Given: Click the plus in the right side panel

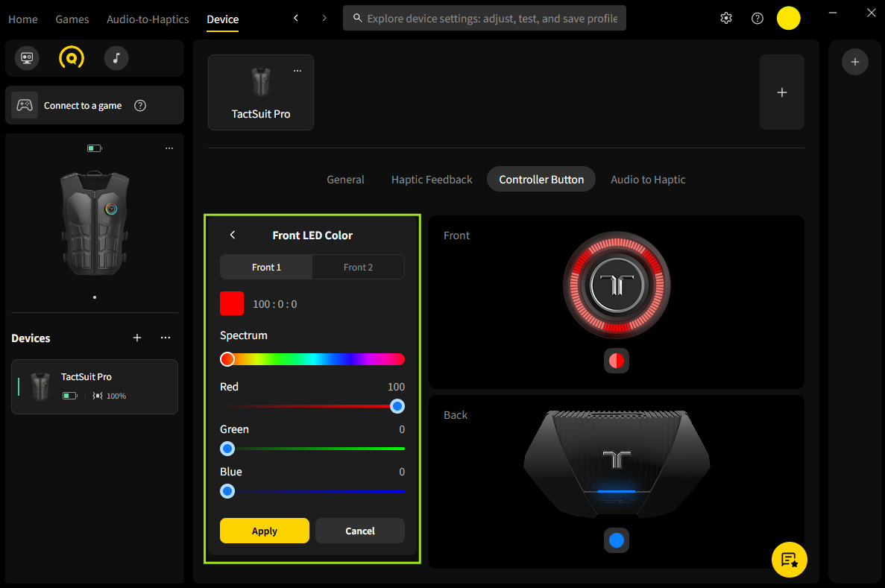Looking at the screenshot, I should pyautogui.click(x=855, y=62).
